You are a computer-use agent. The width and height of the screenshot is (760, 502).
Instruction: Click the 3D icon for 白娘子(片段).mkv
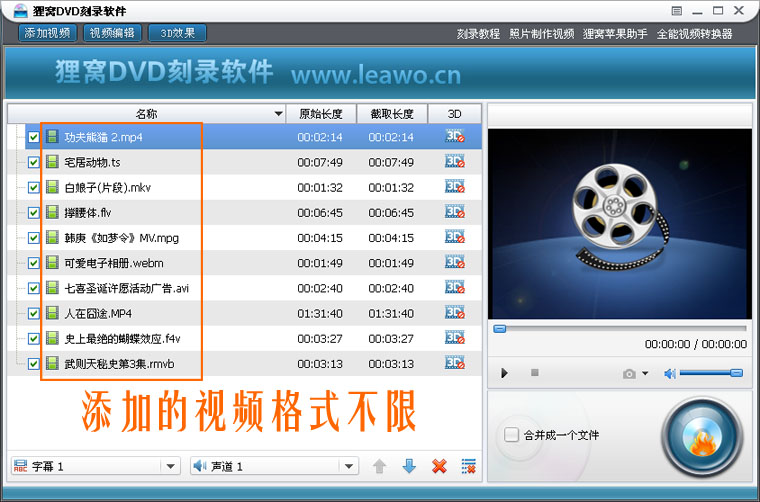(455, 187)
